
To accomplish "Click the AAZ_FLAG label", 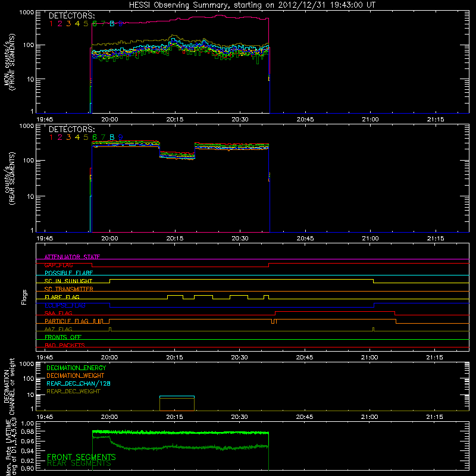I will click(58, 329).
